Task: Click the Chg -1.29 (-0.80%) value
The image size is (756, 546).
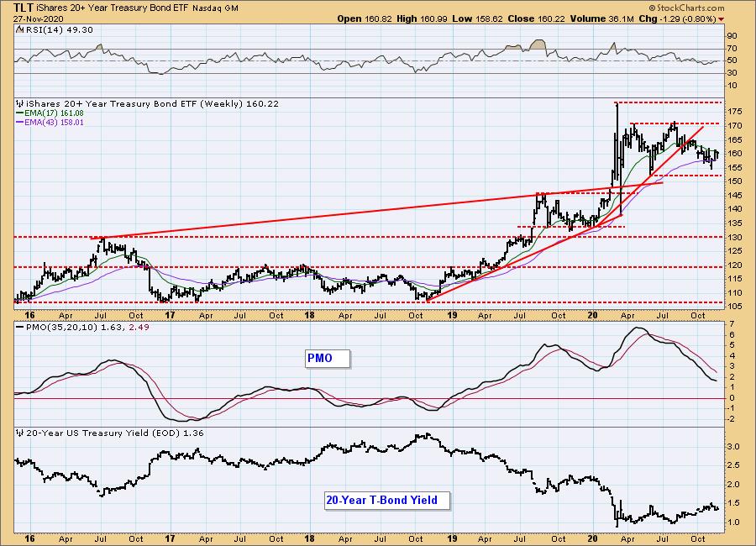Action: (677, 18)
